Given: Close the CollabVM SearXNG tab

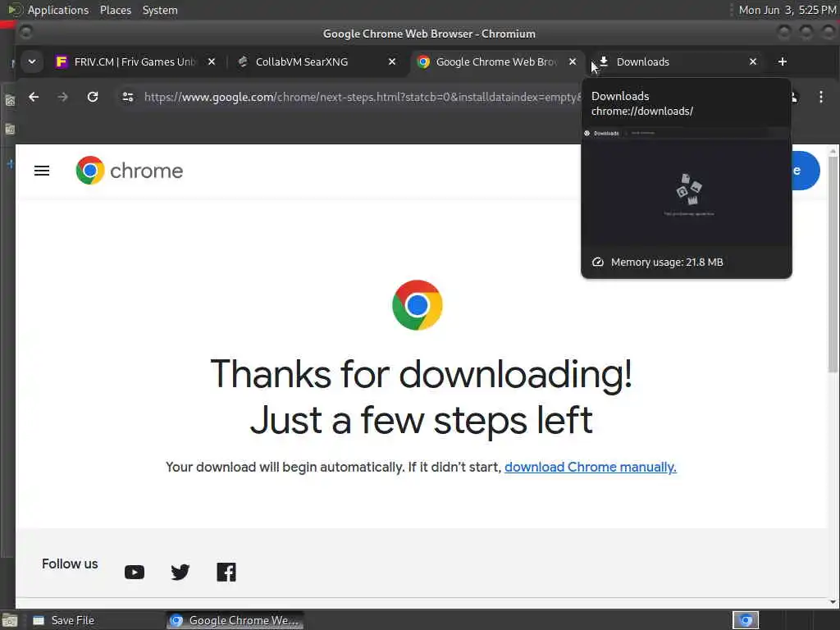Looking at the screenshot, I should coord(392,62).
